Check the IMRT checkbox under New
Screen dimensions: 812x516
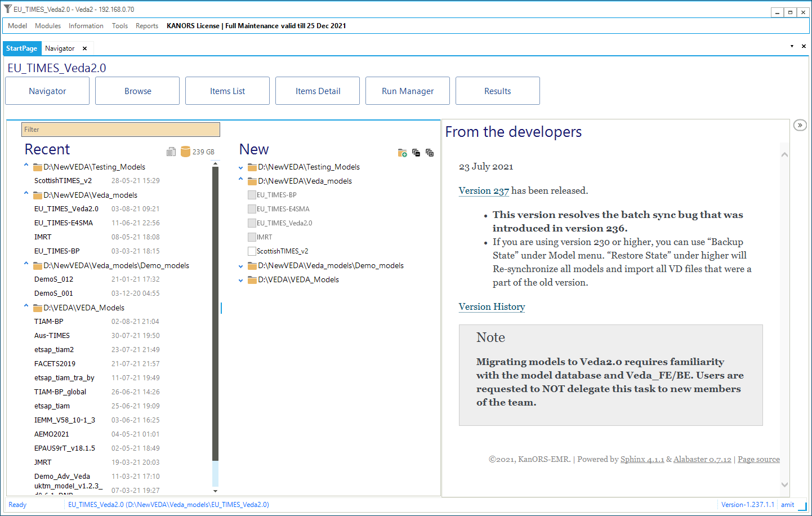coord(252,237)
